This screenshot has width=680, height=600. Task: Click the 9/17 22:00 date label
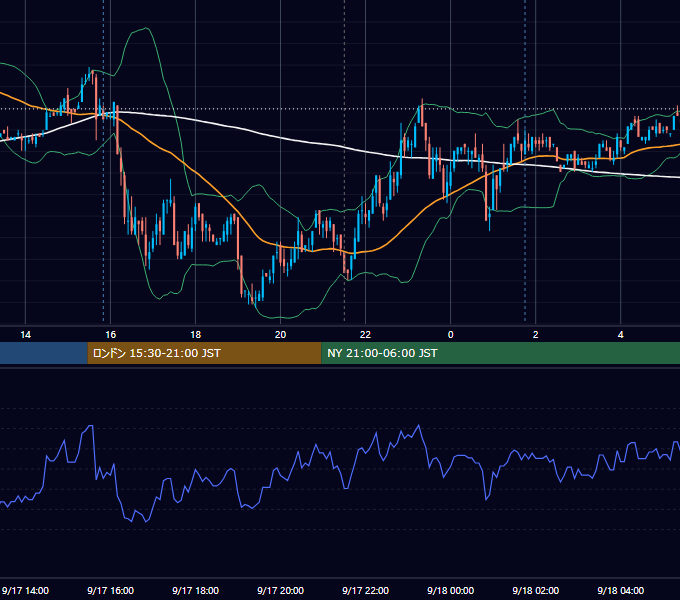pyautogui.click(x=366, y=590)
